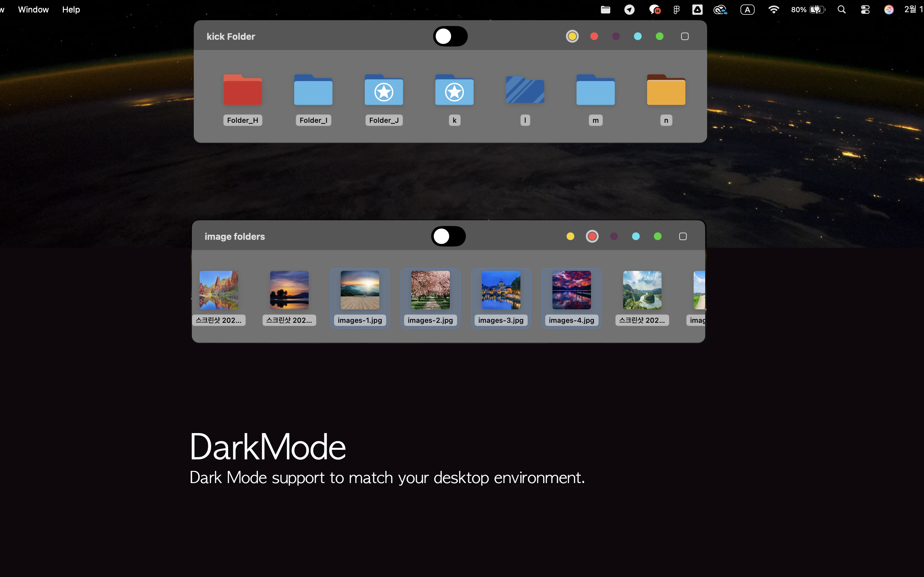The width and height of the screenshot is (924, 577).
Task: Click square checkbox in kick Folder header
Action: pos(685,36)
